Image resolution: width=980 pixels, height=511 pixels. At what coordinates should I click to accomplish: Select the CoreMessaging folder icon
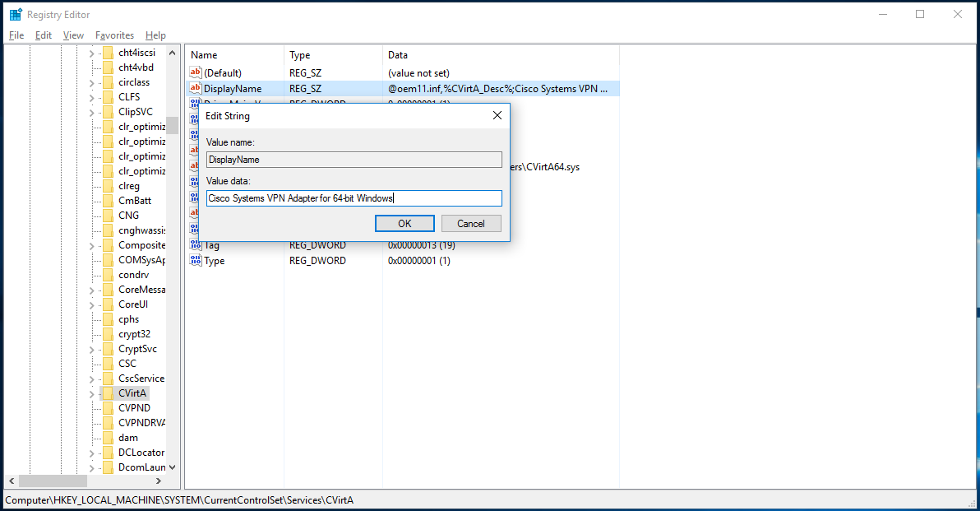(x=109, y=290)
